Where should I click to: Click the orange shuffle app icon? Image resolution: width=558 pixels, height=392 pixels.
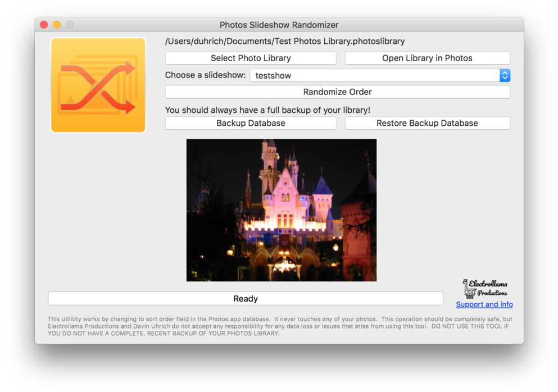(98, 85)
